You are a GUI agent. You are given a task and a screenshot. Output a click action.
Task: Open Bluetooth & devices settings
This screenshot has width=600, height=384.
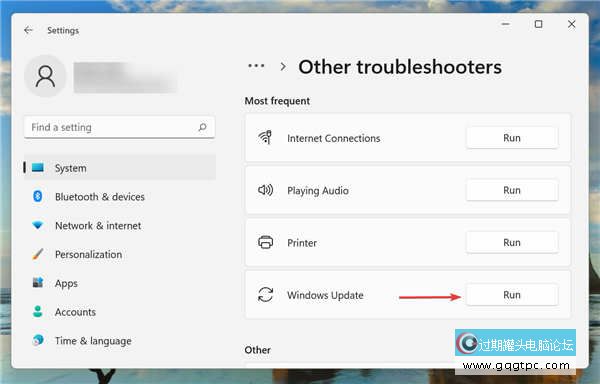click(x=120, y=197)
